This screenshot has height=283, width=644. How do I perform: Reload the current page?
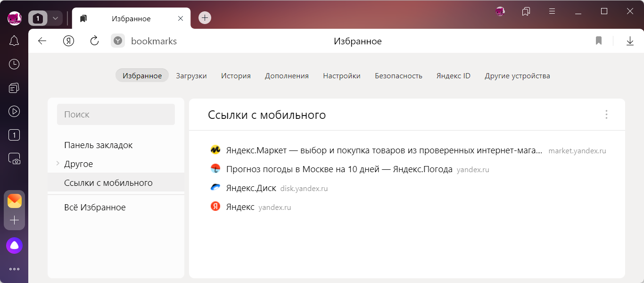94,41
